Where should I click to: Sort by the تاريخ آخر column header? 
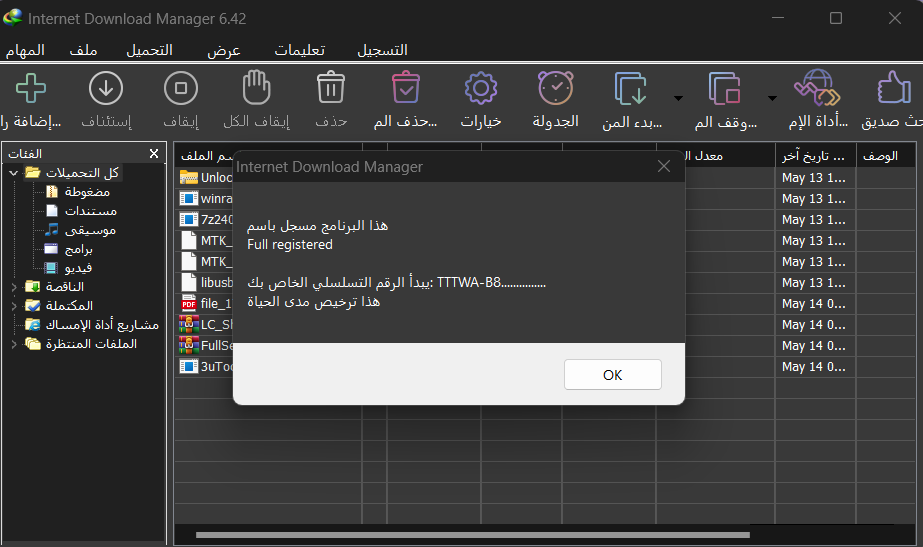pyautogui.click(x=815, y=156)
